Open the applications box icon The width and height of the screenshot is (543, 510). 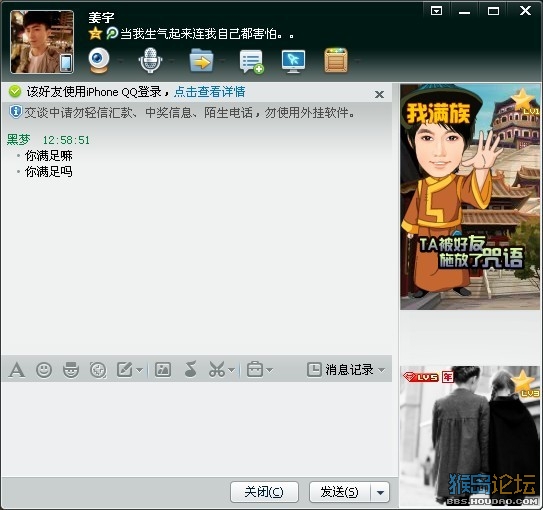(x=336, y=61)
